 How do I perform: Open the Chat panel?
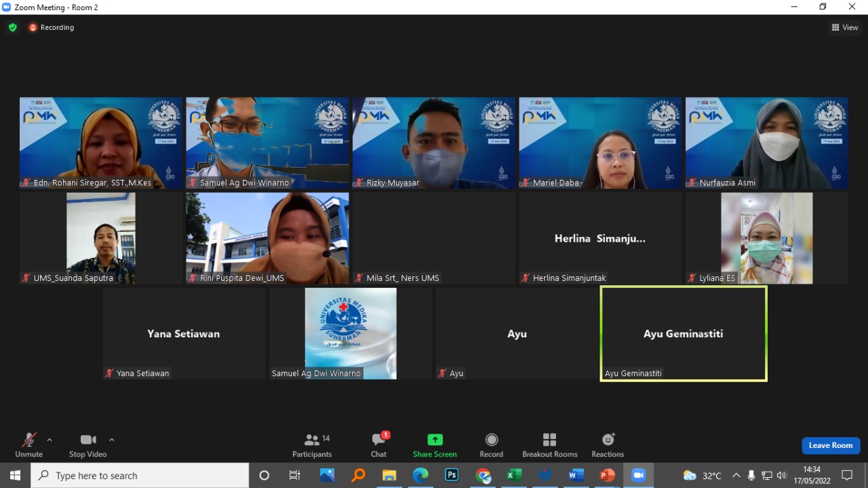coord(378,445)
